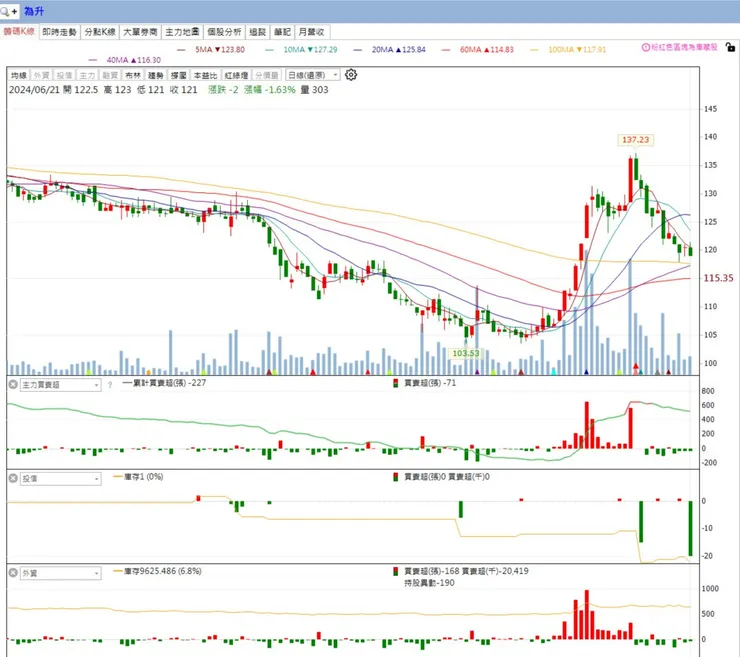740x657 pixels.
Task: Open the 投信 indicator dropdown
Action: (60, 479)
